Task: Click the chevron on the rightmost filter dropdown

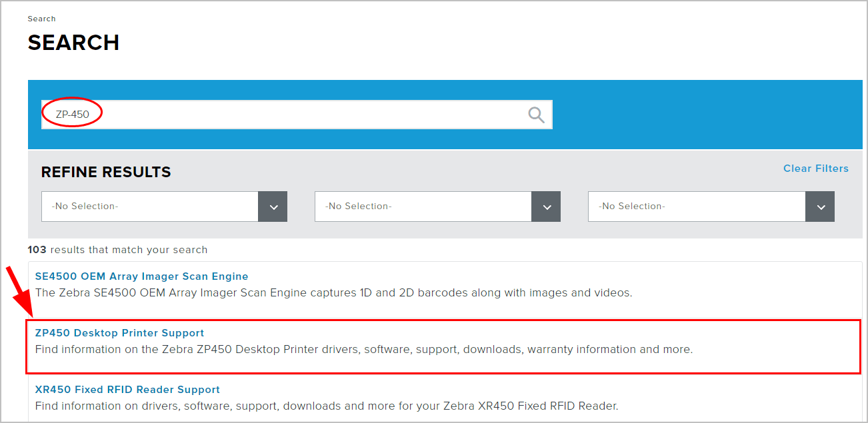Action: pos(820,207)
